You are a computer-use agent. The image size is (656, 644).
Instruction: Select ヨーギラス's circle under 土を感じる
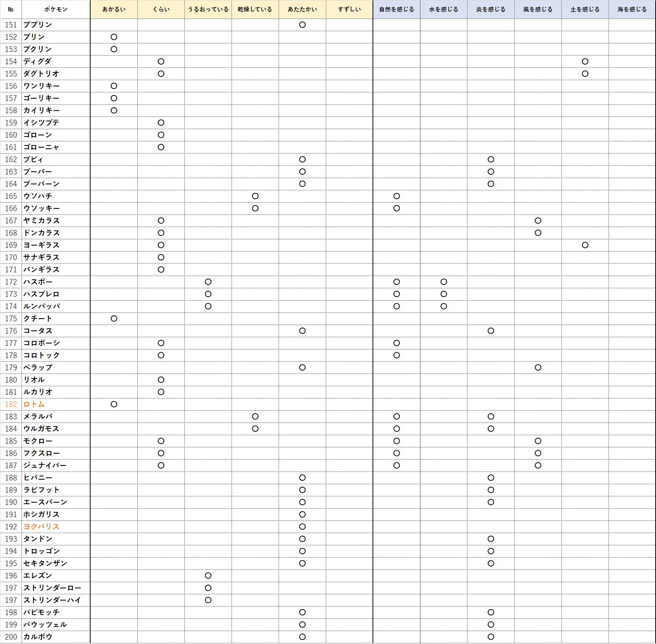[585, 245]
